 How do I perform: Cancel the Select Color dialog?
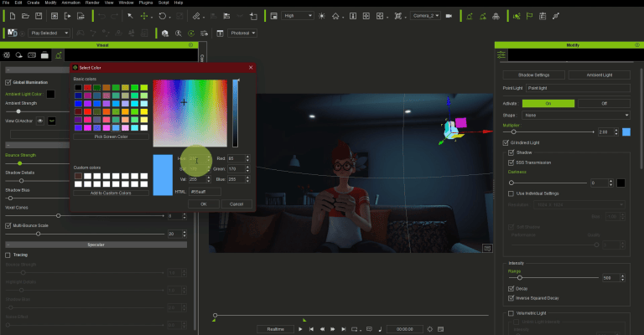[x=236, y=204]
